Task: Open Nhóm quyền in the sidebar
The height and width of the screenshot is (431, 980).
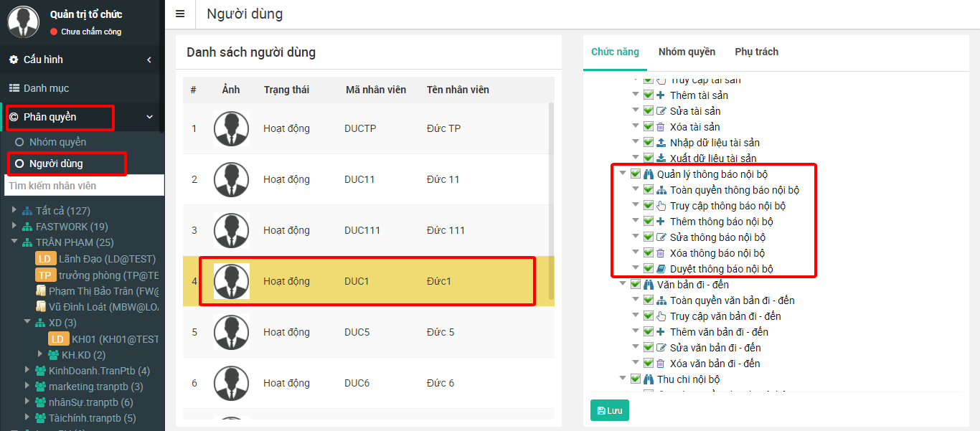Action: pyautogui.click(x=57, y=142)
